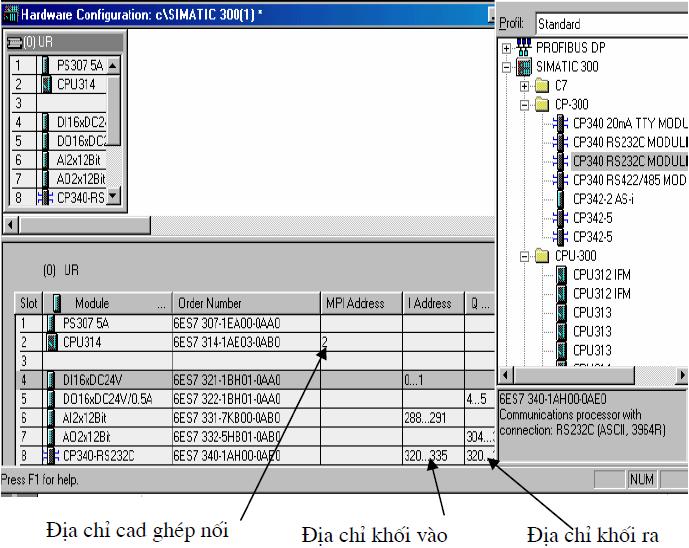
Task: Click DO16xDC24V/0.5A module name in table
Action: 108,399
